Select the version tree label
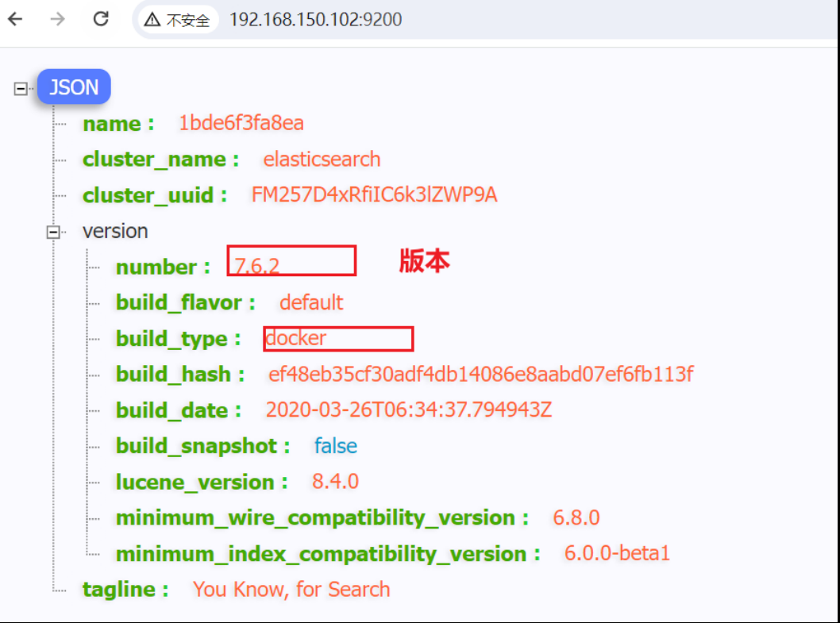The width and height of the screenshot is (840, 623). tap(115, 231)
